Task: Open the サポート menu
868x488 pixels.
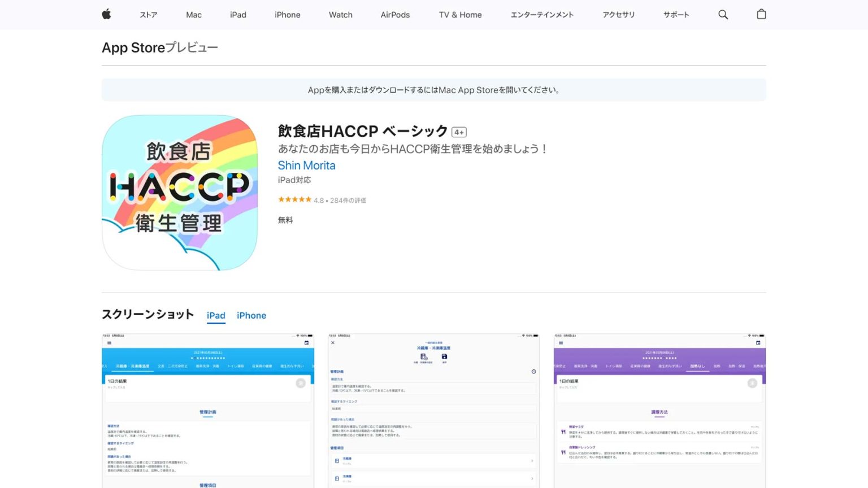Action: (x=676, y=15)
